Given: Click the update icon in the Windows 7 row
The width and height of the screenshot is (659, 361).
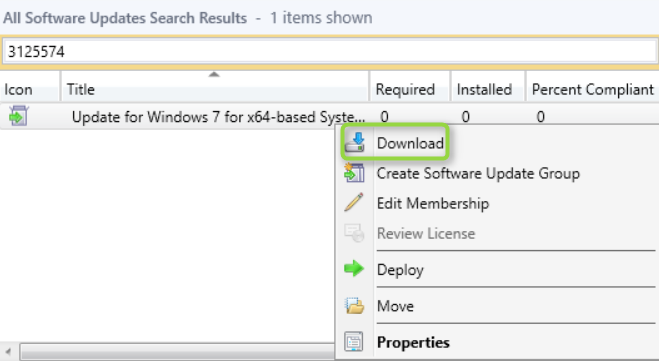Looking at the screenshot, I should (18, 116).
